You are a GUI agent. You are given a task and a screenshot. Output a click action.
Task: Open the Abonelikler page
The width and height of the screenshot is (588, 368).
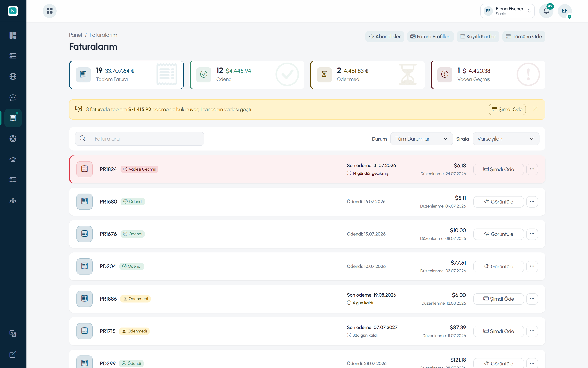tap(385, 36)
